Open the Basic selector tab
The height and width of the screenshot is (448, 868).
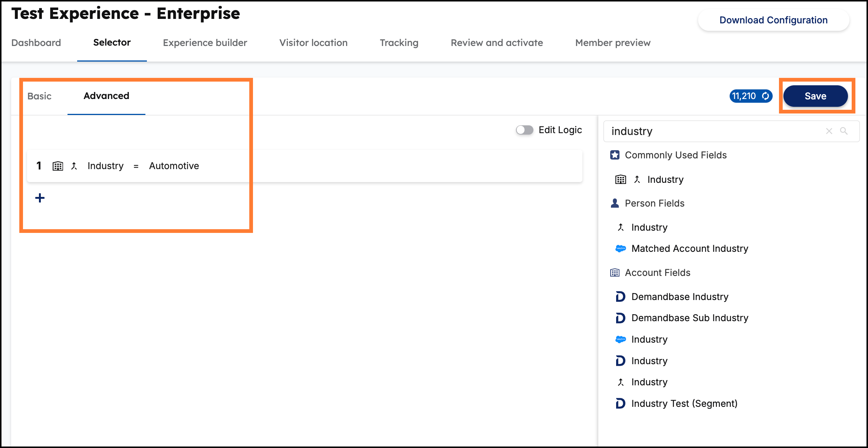tap(39, 96)
